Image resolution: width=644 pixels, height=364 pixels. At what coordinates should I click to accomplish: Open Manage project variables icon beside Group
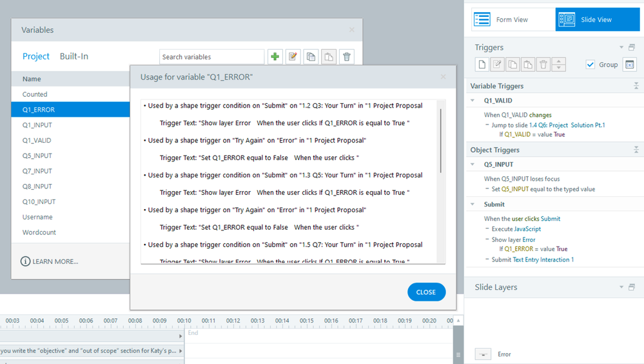tap(630, 65)
